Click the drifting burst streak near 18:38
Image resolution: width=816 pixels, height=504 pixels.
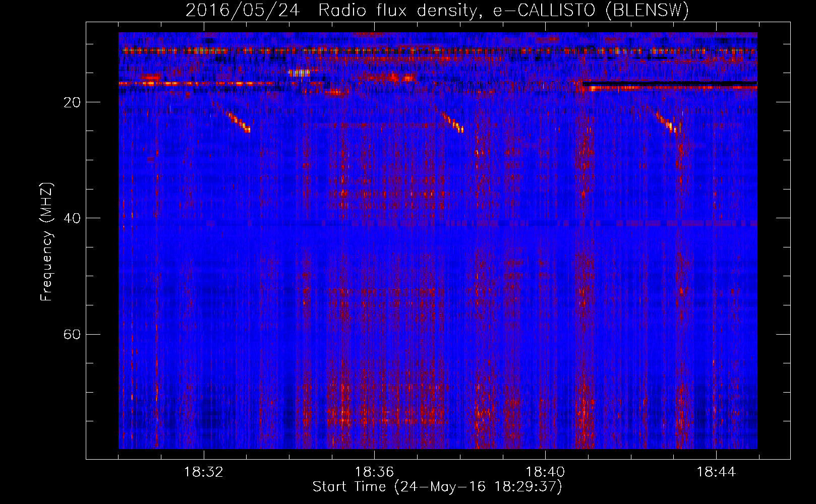[452, 122]
